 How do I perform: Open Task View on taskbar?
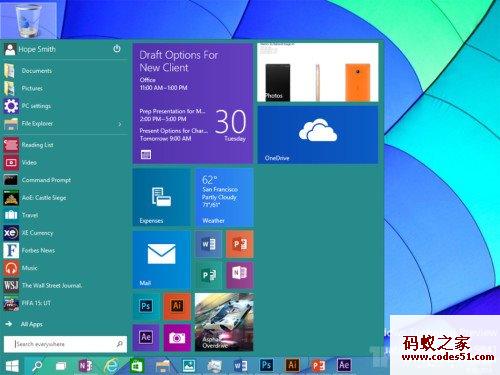pos(61,366)
